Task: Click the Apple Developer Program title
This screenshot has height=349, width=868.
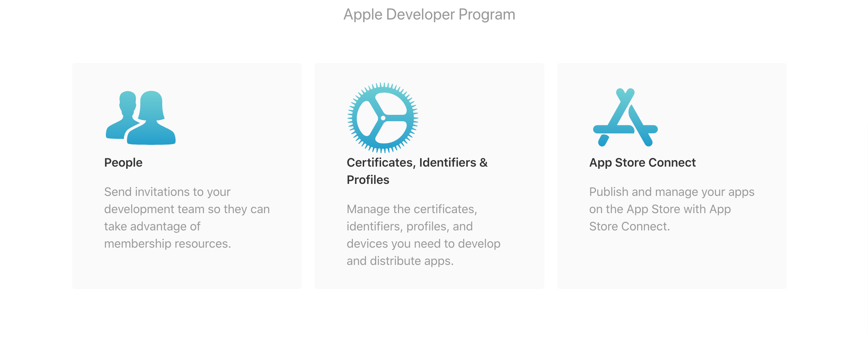Action: (x=429, y=15)
